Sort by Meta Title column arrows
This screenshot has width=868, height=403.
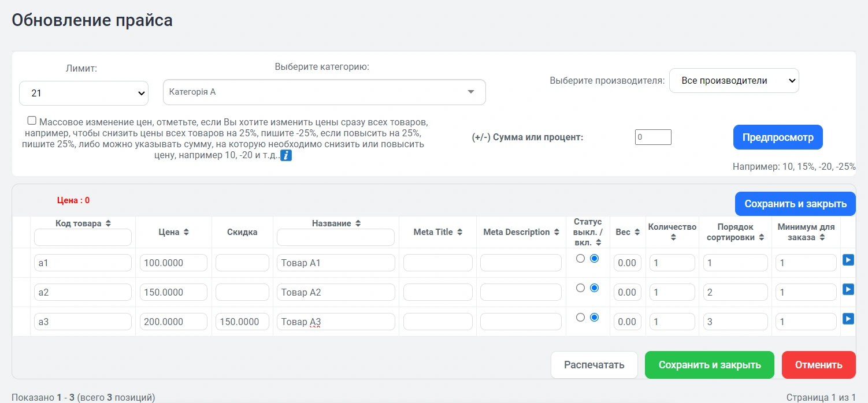[459, 232]
